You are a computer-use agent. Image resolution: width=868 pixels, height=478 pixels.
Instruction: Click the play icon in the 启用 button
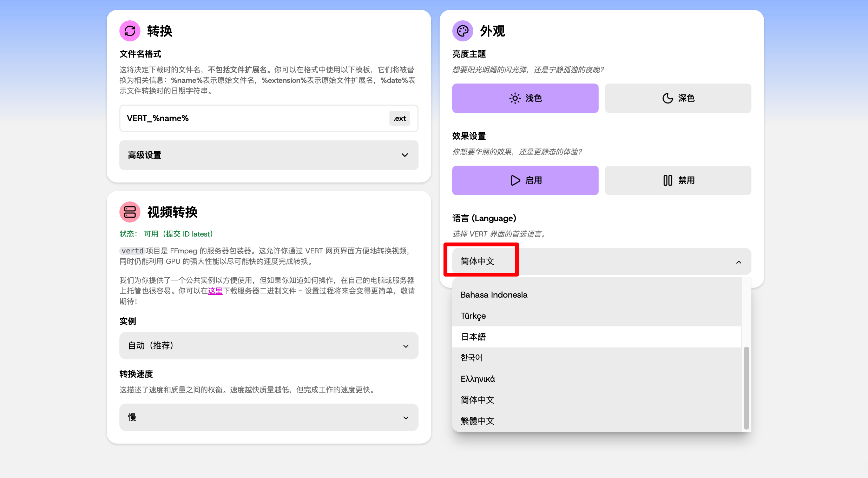pos(515,180)
